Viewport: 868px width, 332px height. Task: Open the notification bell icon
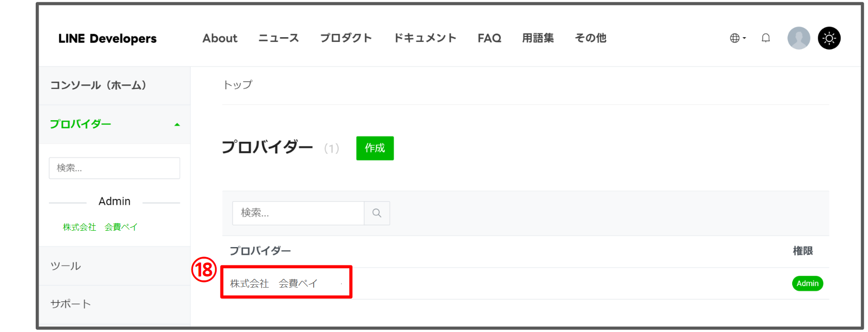coord(766,38)
